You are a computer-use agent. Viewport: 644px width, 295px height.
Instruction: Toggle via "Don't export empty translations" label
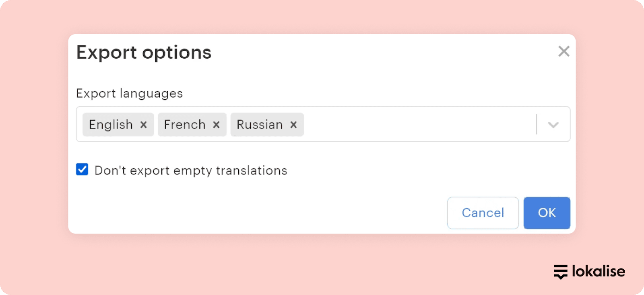191,170
